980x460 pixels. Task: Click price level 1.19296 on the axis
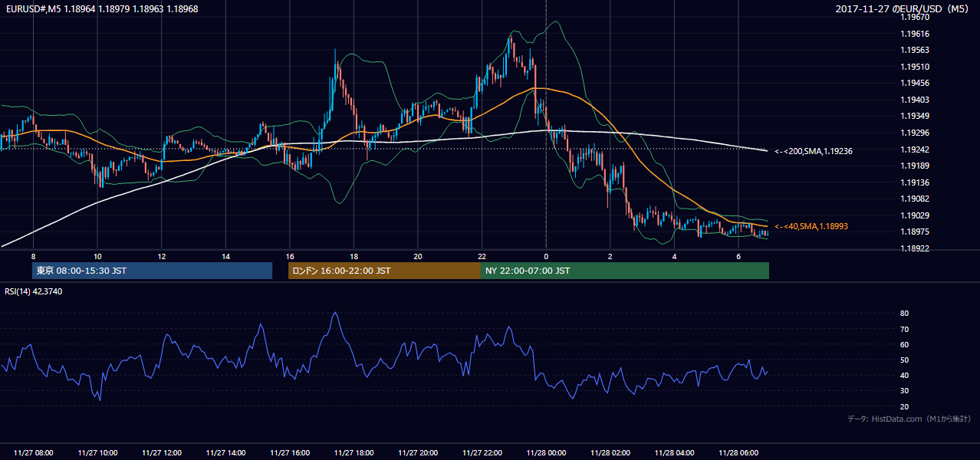click(x=916, y=133)
